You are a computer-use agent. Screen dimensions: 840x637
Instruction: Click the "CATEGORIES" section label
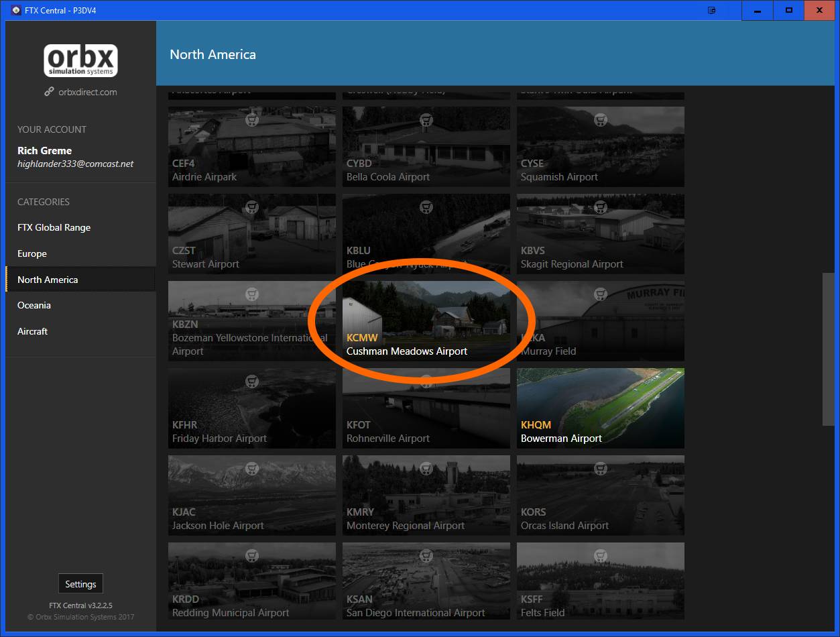pos(44,202)
